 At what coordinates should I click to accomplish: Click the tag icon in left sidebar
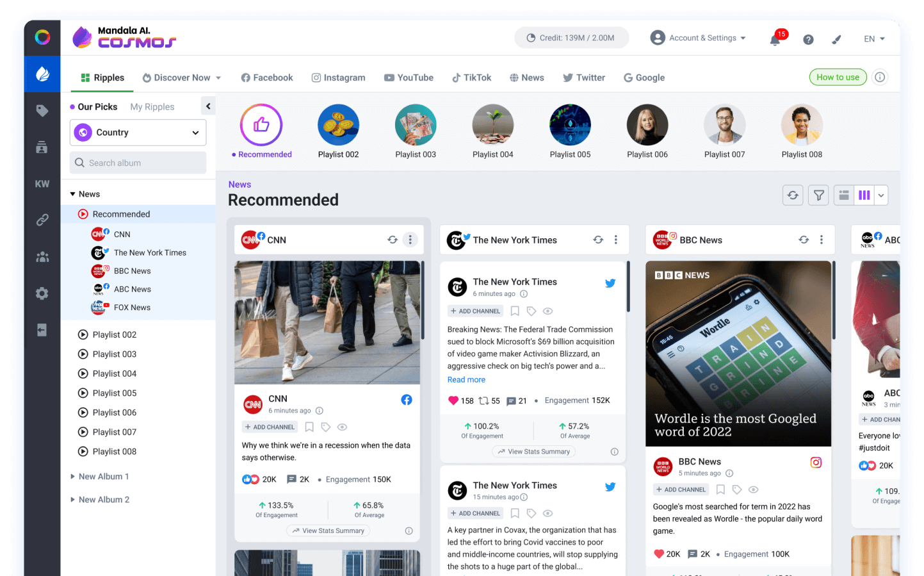(42, 111)
